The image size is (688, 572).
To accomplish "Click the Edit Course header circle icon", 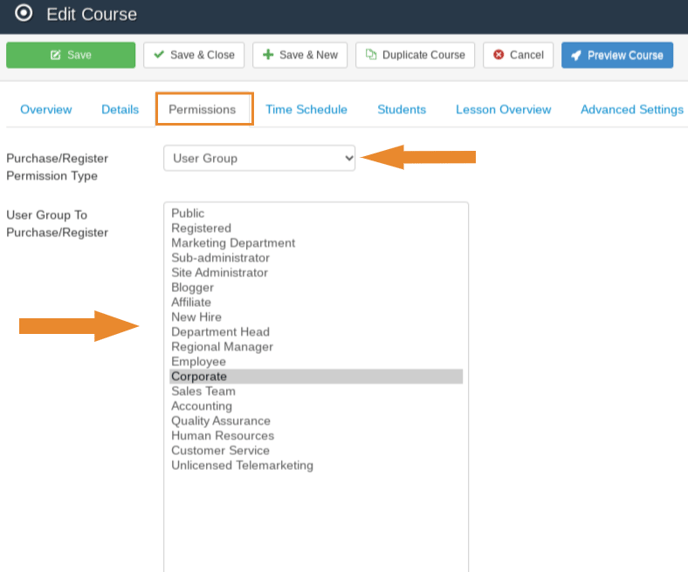I will pyautogui.click(x=24, y=14).
